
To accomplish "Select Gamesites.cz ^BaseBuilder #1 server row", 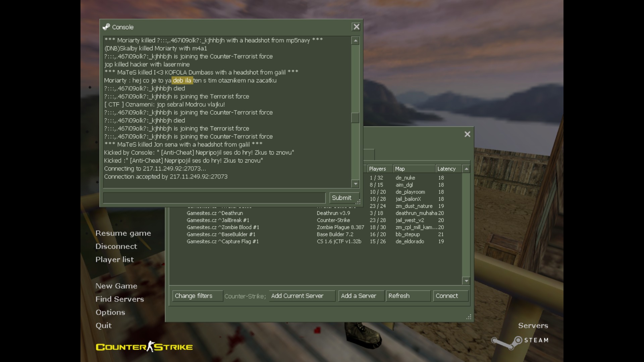I will click(315, 234).
